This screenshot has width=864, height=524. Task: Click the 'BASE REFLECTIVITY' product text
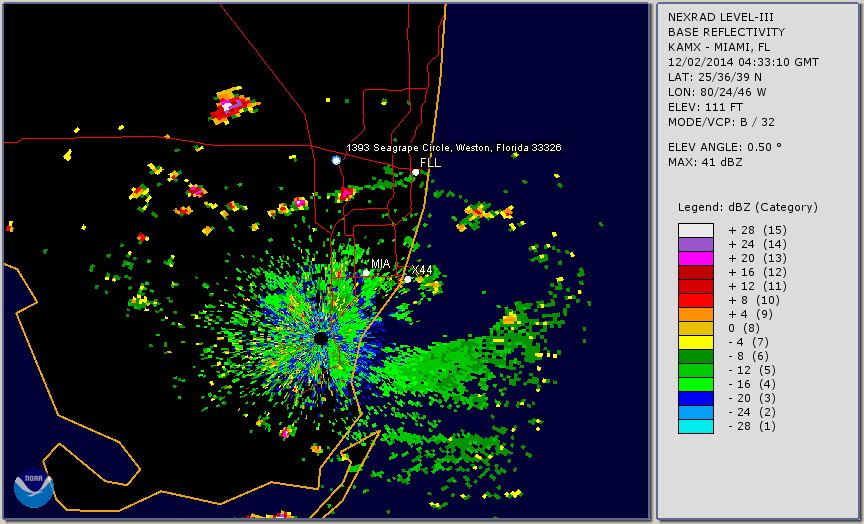(726, 33)
